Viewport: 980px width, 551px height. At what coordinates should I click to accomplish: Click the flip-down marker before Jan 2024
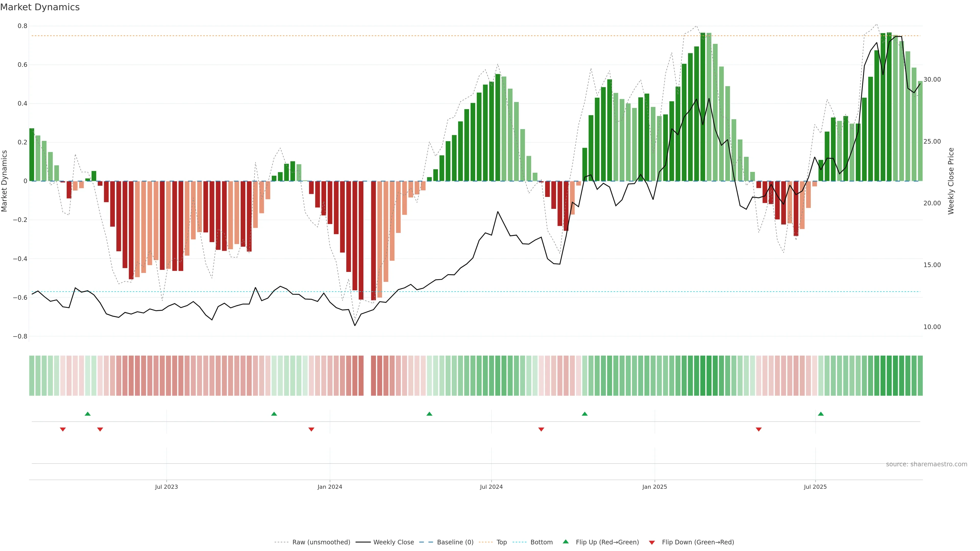click(311, 429)
